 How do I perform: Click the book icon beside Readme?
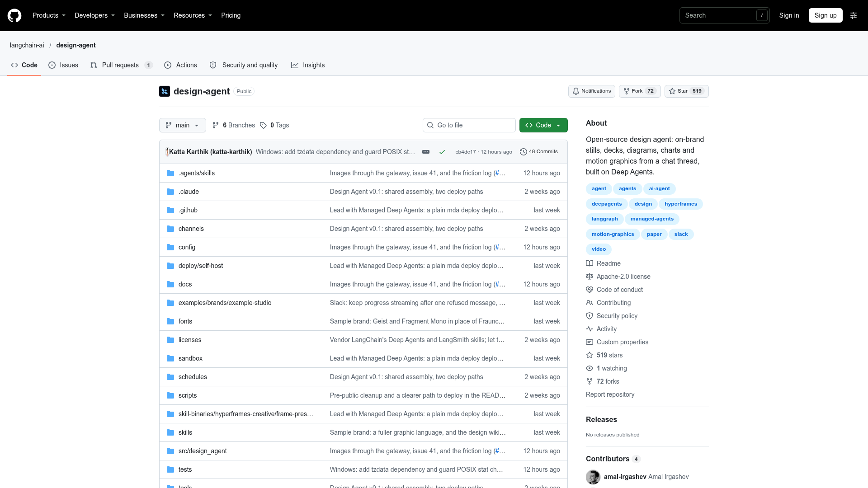[x=590, y=263]
